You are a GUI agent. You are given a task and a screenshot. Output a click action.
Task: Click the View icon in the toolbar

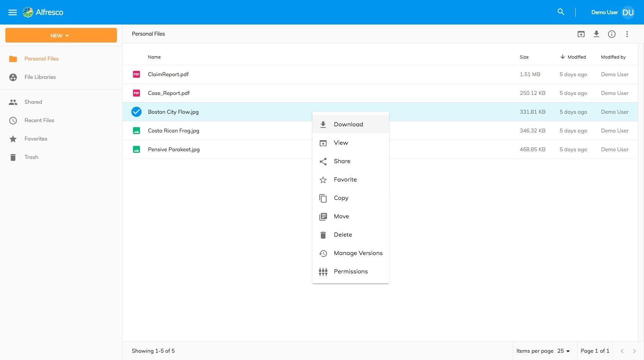tap(581, 34)
